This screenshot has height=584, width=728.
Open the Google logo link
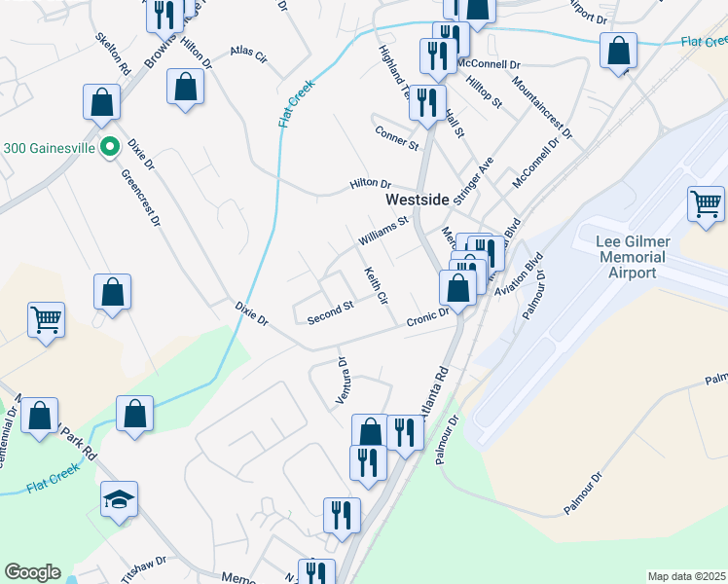32,572
